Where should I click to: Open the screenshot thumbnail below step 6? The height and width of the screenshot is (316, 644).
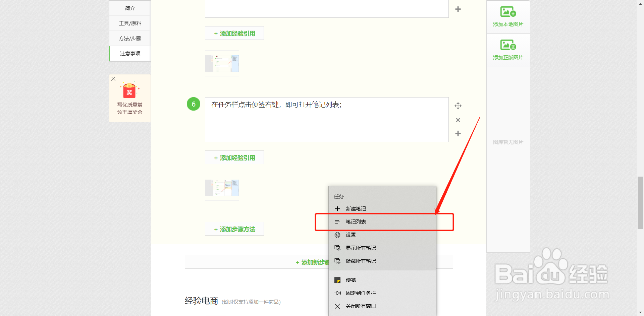pyautogui.click(x=222, y=188)
